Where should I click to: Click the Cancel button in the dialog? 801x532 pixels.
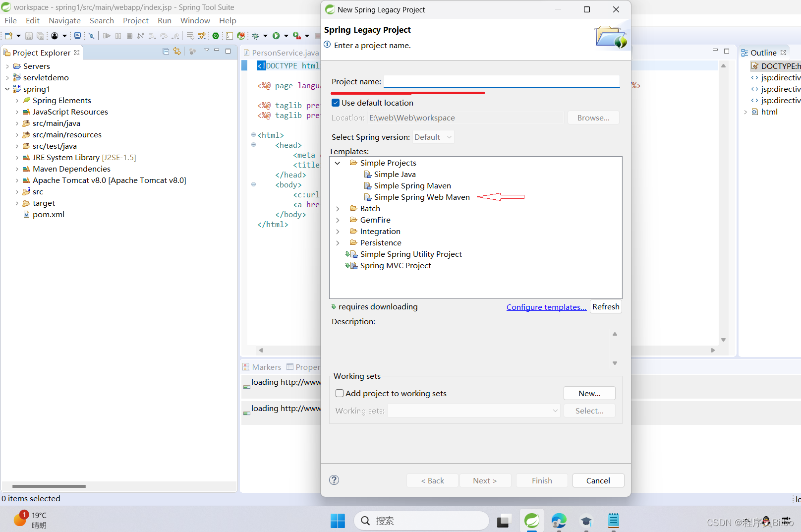click(x=598, y=480)
